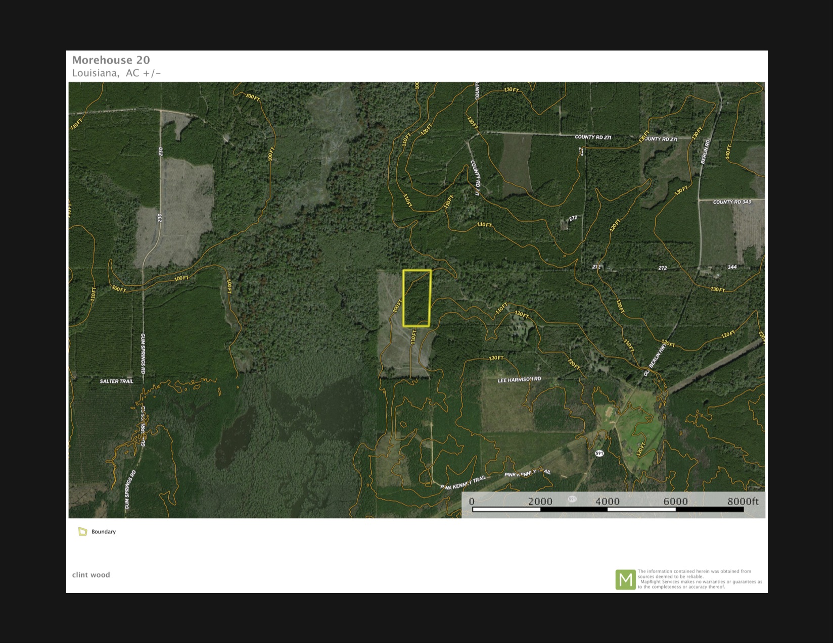The height and width of the screenshot is (644, 834).
Task: Click the Morehouse 20 map title
Action: pyautogui.click(x=111, y=60)
